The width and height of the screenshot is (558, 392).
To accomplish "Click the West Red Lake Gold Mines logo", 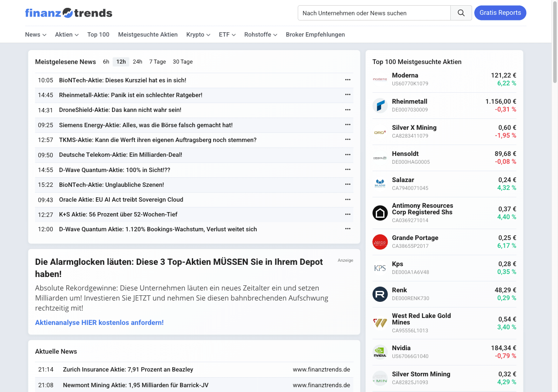I will click(380, 323).
